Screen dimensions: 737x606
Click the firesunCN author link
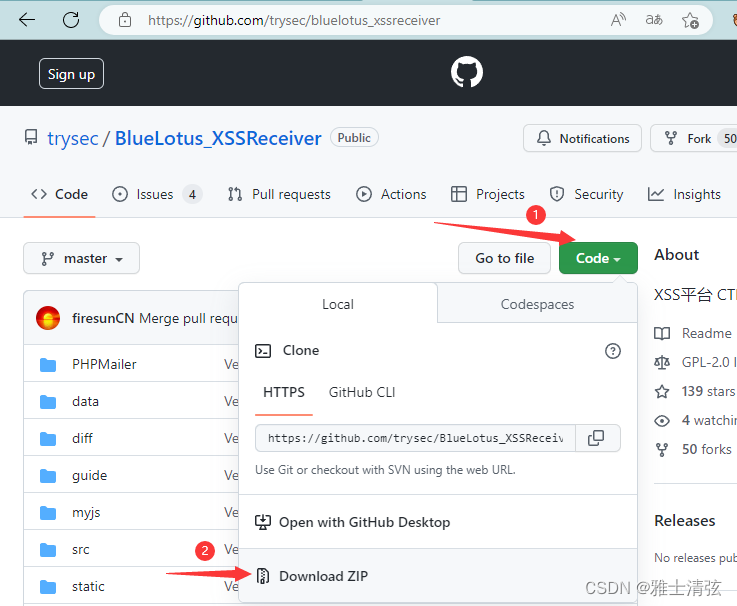(x=103, y=318)
